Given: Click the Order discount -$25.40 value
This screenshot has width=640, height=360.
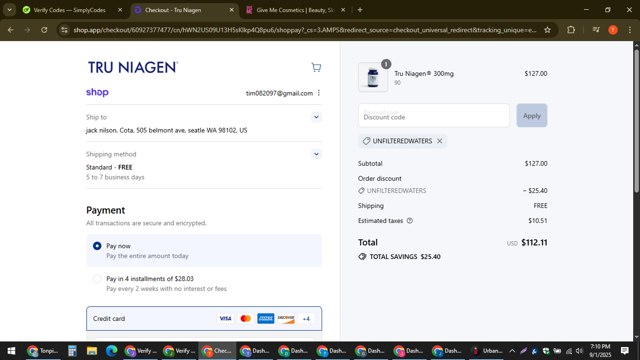Looking at the screenshot, I should (x=535, y=191).
